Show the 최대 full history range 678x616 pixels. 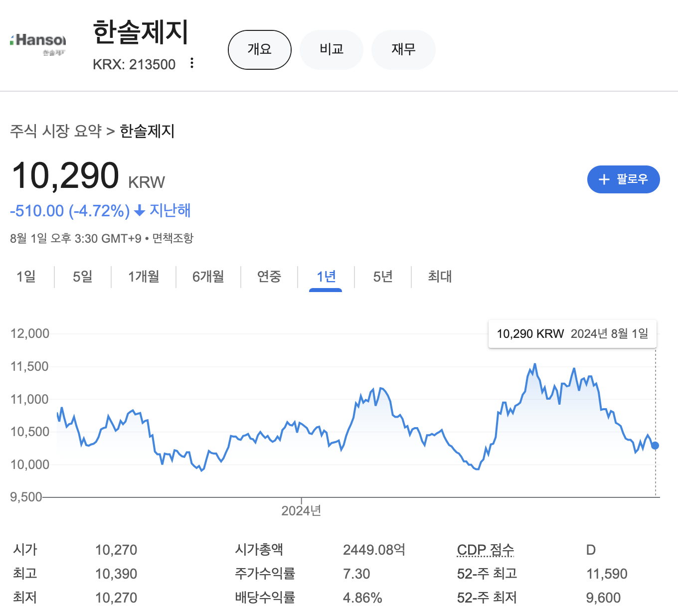click(440, 277)
